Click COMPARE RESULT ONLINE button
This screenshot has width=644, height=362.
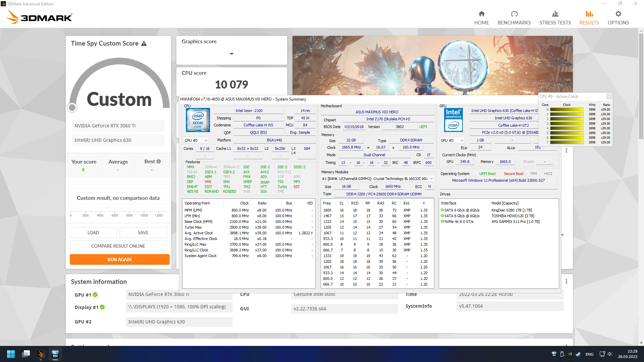pos(118,246)
